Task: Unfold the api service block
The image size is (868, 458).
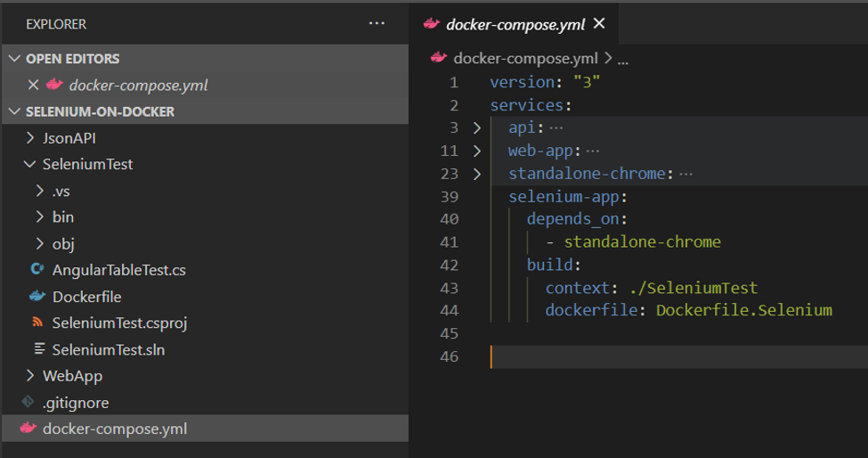Action: click(x=477, y=128)
